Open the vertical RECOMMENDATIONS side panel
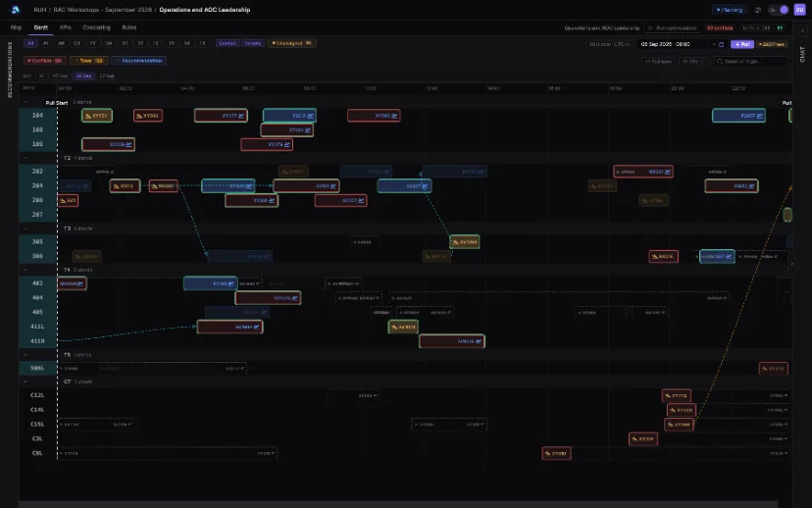This screenshot has width=812, height=508. (10, 70)
